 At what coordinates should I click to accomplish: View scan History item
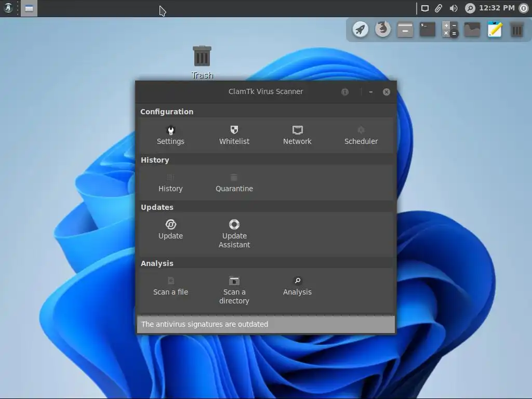[x=170, y=183]
